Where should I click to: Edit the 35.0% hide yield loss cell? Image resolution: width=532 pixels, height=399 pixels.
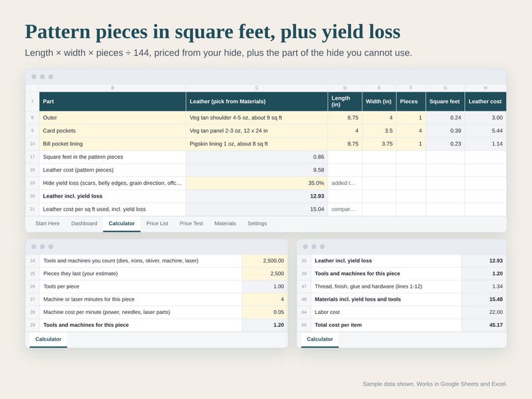pos(257,183)
